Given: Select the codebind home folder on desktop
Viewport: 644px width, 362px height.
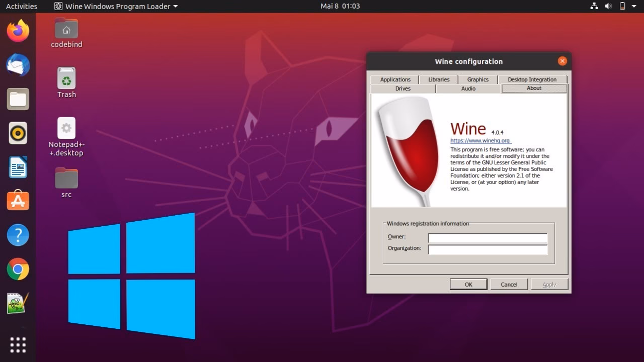Looking at the screenshot, I should click(66, 33).
